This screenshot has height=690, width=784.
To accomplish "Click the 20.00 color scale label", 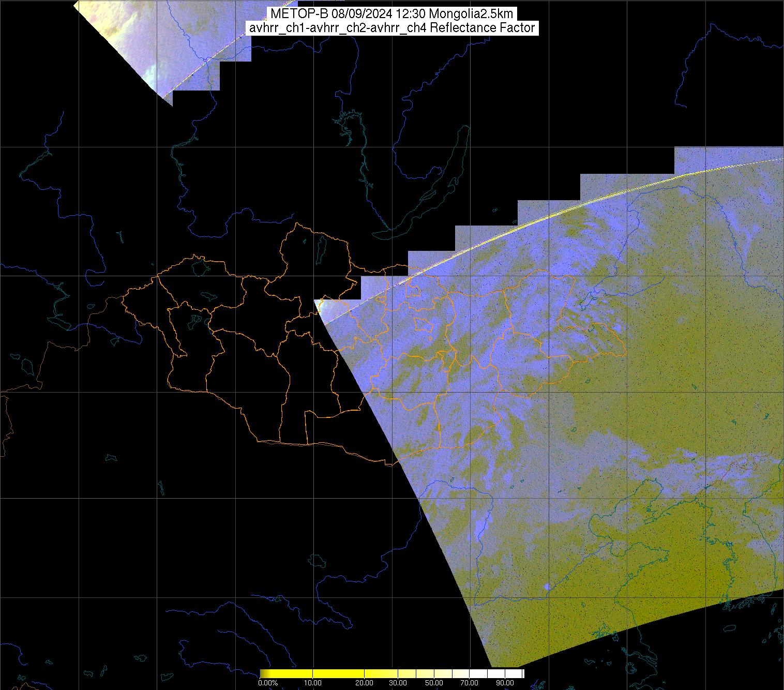I will click(365, 683).
